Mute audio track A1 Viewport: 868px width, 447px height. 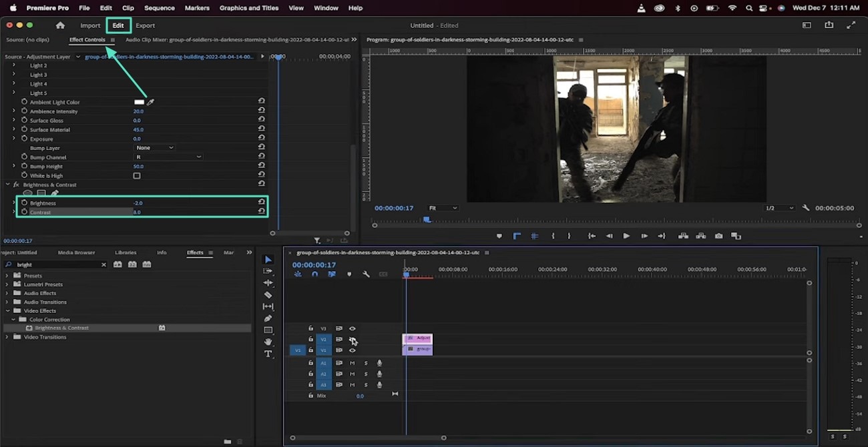(x=353, y=363)
